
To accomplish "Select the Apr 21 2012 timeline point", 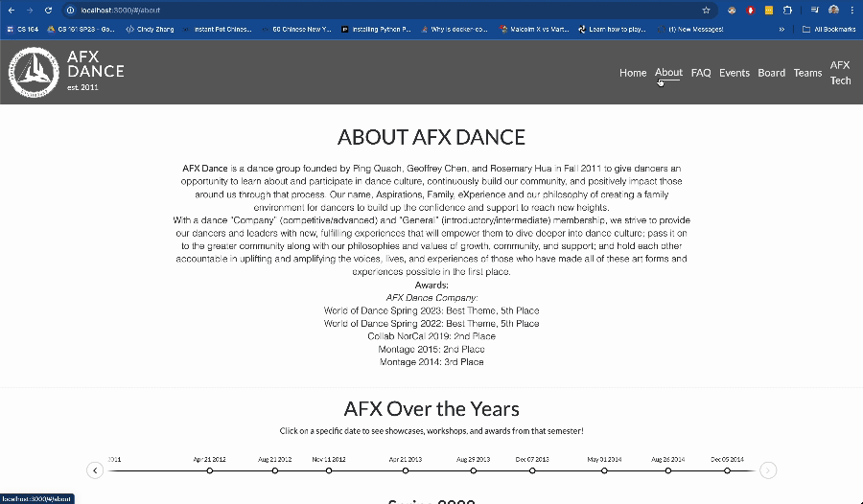I will [210, 470].
